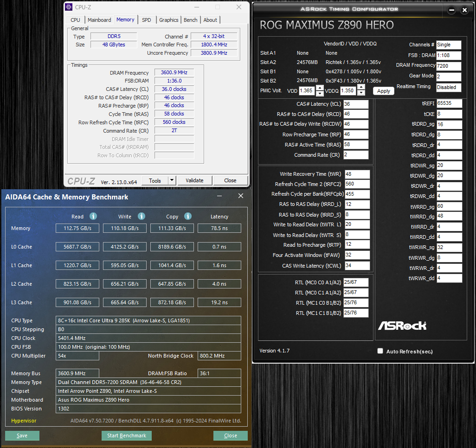This screenshot has width=476, height=448.
Task: Increase VDDQ voltage with the up arrow
Action: 361,88
